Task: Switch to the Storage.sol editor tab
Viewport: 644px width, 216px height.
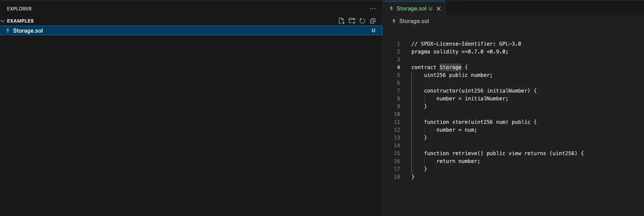Action: pos(411,9)
